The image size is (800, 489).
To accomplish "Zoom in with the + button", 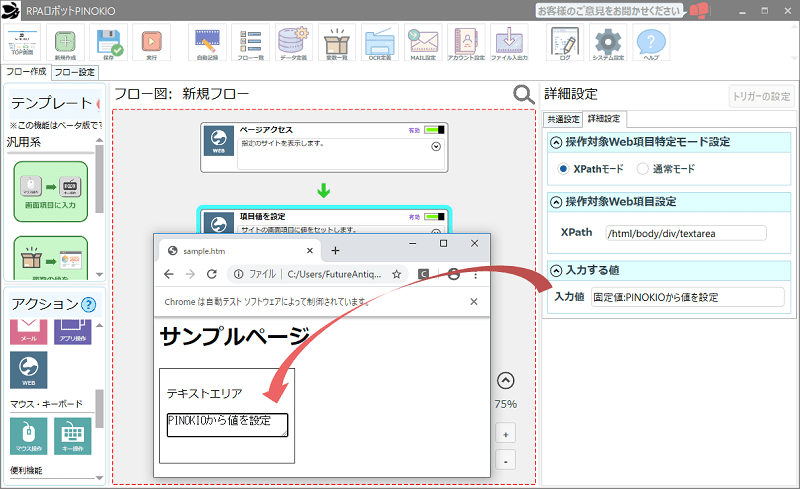I will pyautogui.click(x=505, y=434).
